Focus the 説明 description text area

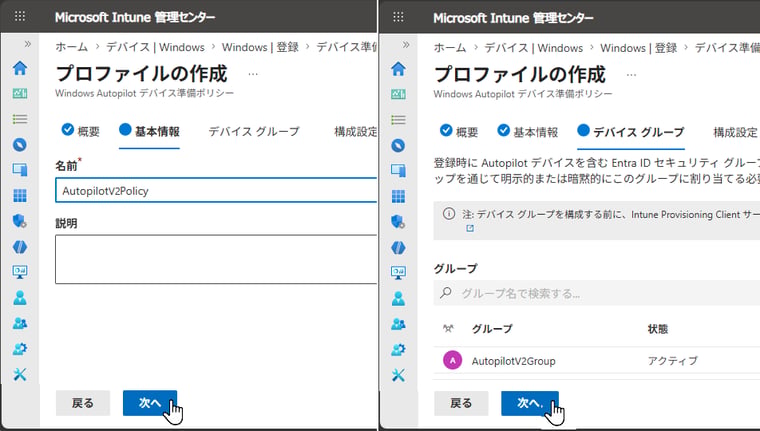click(x=216, y=259)
